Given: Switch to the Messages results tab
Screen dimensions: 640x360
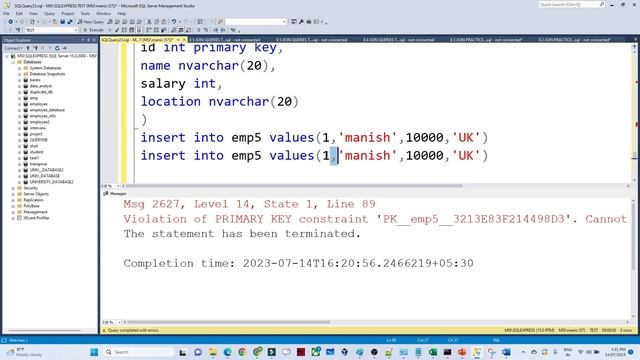Looking at the screenshot, I should [x=115, y=193].
